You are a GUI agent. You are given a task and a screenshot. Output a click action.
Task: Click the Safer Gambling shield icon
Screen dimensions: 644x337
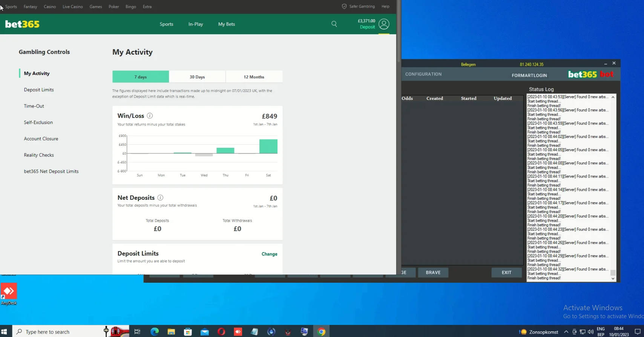[x=344, y=6]
